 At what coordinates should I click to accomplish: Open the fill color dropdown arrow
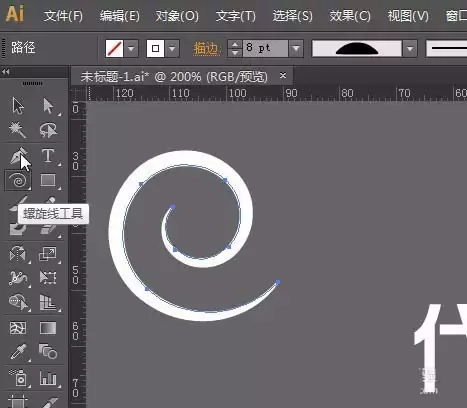click(x=131, y=49)
